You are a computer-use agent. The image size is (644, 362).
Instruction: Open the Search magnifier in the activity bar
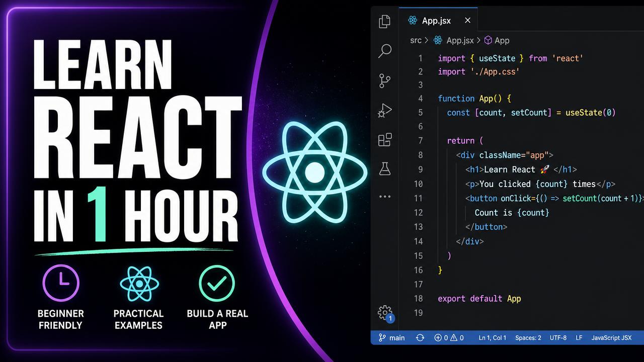click(385, 51)
